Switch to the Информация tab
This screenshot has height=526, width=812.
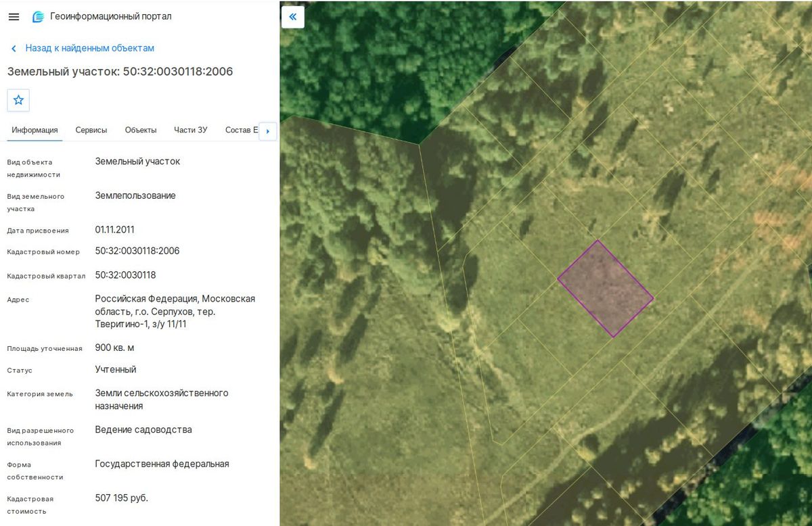point(35,130)
